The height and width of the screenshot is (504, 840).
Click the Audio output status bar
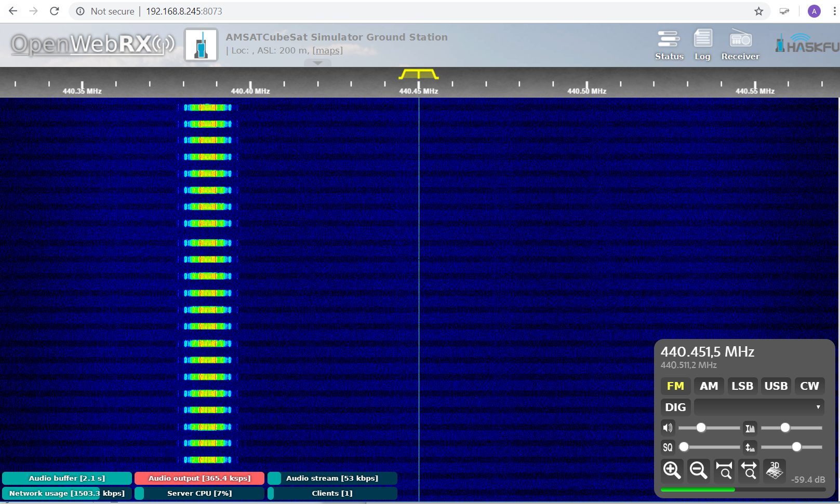(199, 478)
